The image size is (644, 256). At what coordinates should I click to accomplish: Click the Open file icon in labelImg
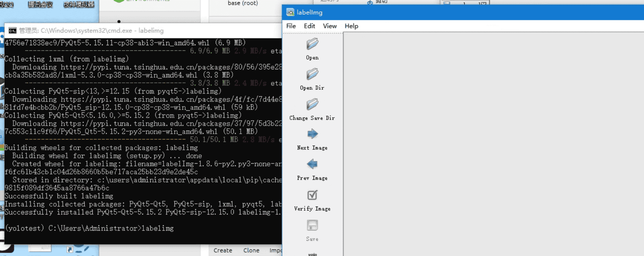[312, 44]
